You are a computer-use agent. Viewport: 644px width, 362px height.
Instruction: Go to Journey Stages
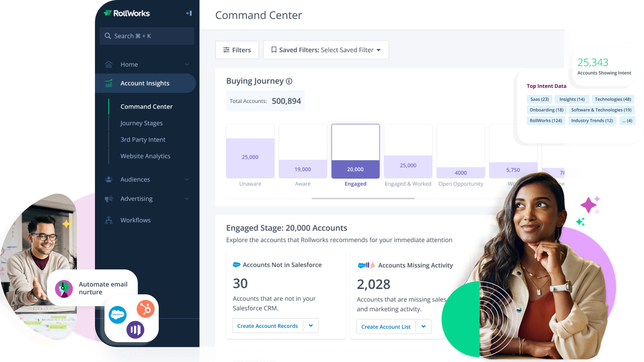[142, 123]
